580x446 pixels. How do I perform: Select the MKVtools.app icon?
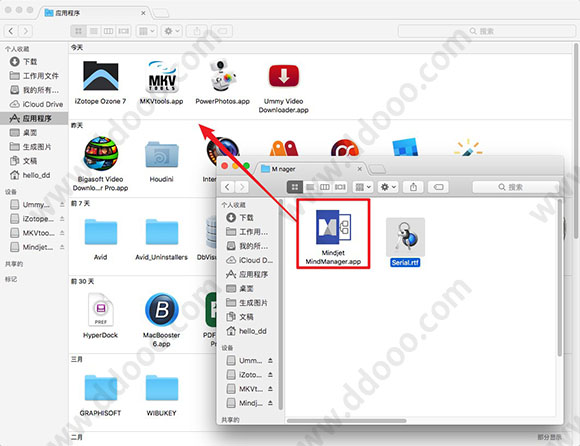[x=162, y=76]
